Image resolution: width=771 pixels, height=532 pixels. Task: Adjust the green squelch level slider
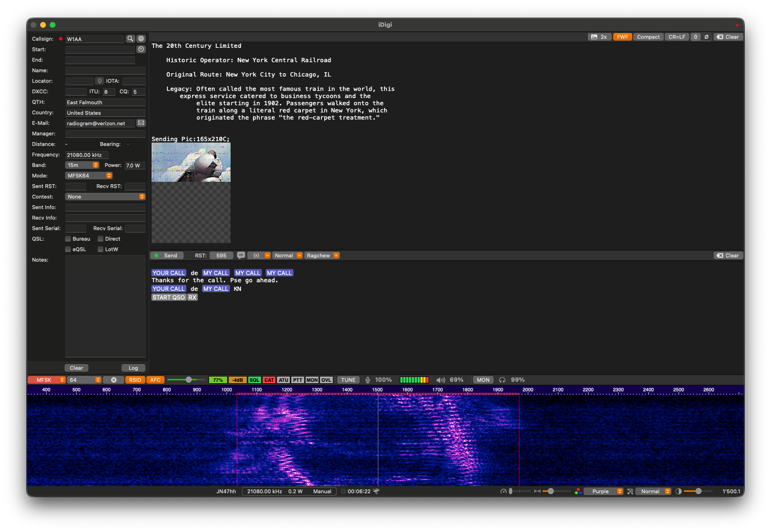(186, 380)
